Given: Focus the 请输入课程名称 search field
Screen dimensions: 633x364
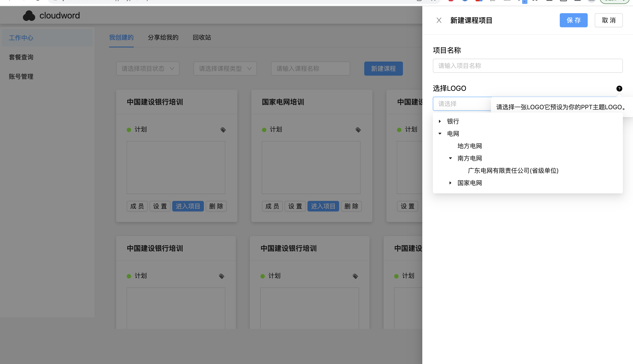Looking at the screenshot, I should tap(310, 69).
